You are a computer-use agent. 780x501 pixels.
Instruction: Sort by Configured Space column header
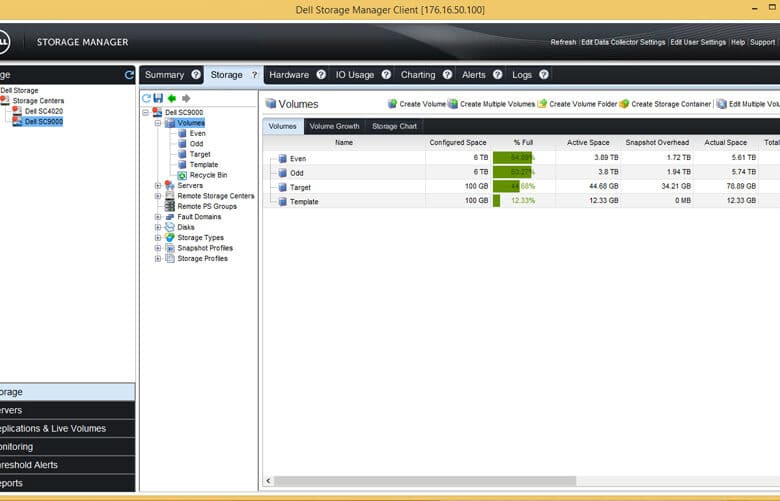458,142
